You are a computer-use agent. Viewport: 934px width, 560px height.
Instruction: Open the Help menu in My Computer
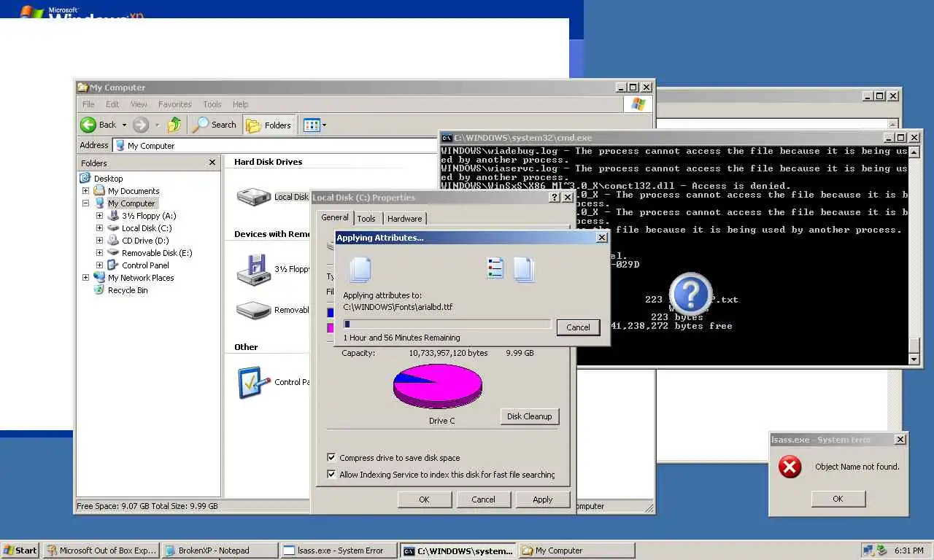coord(240,104)
